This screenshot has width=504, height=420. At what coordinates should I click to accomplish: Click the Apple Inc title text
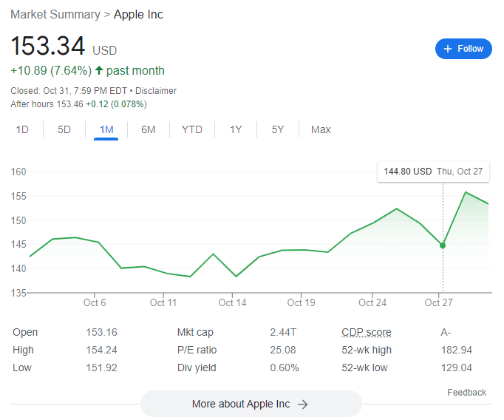click(138, 15)
